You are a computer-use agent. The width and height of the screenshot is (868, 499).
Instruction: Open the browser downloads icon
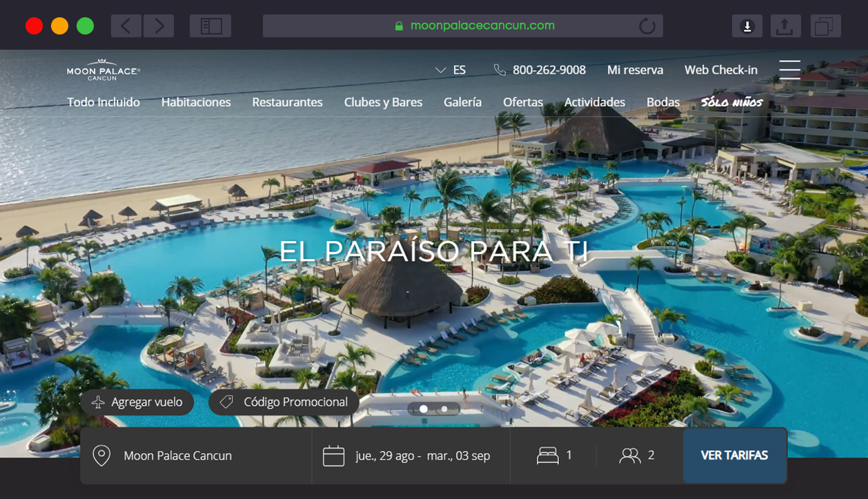[747, 26]
